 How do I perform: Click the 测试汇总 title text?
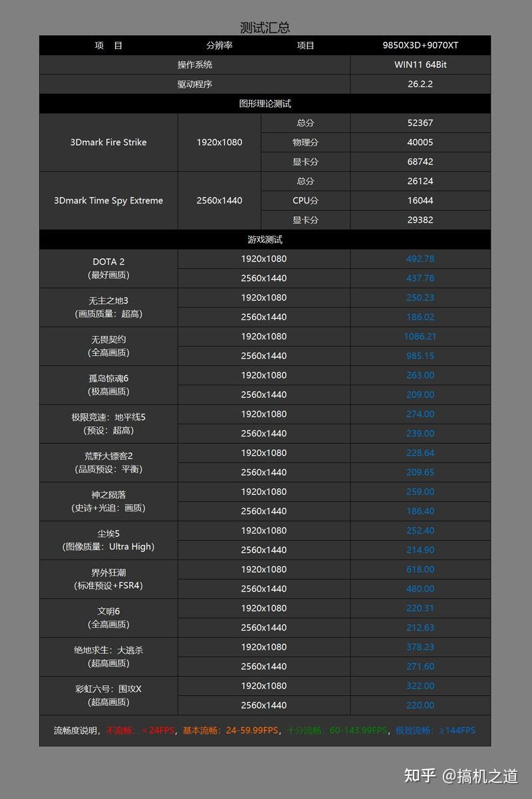point(265,27)
